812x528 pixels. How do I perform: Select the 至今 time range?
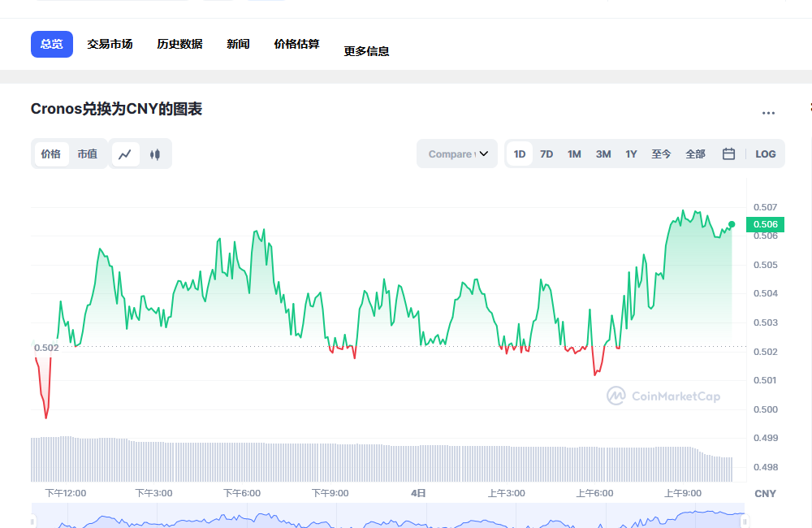pos(661,154)
